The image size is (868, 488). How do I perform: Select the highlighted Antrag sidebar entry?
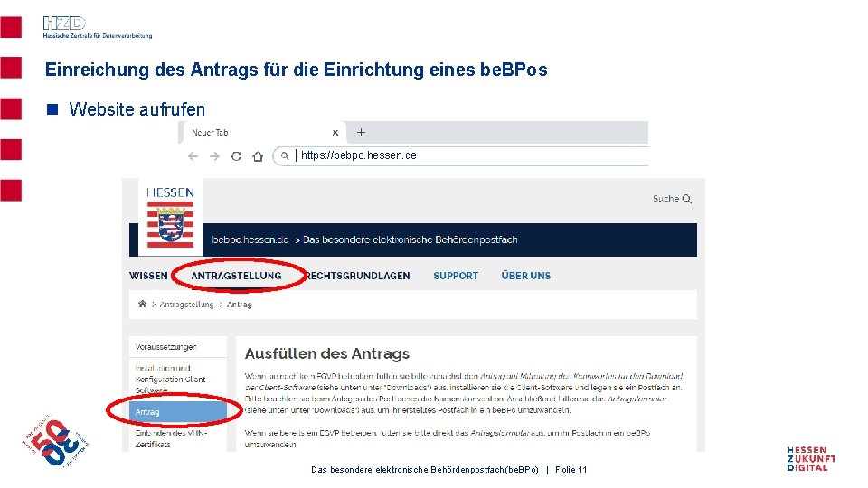(178, 412)
